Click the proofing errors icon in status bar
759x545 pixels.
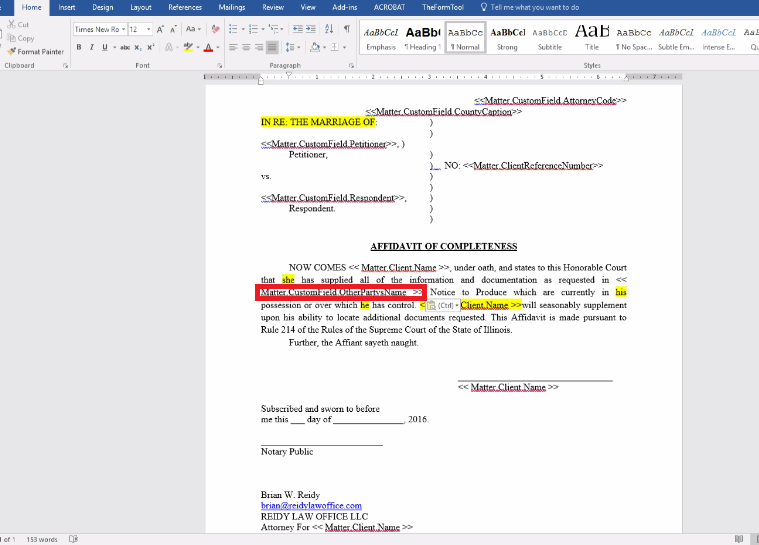(x=73, y=539)
